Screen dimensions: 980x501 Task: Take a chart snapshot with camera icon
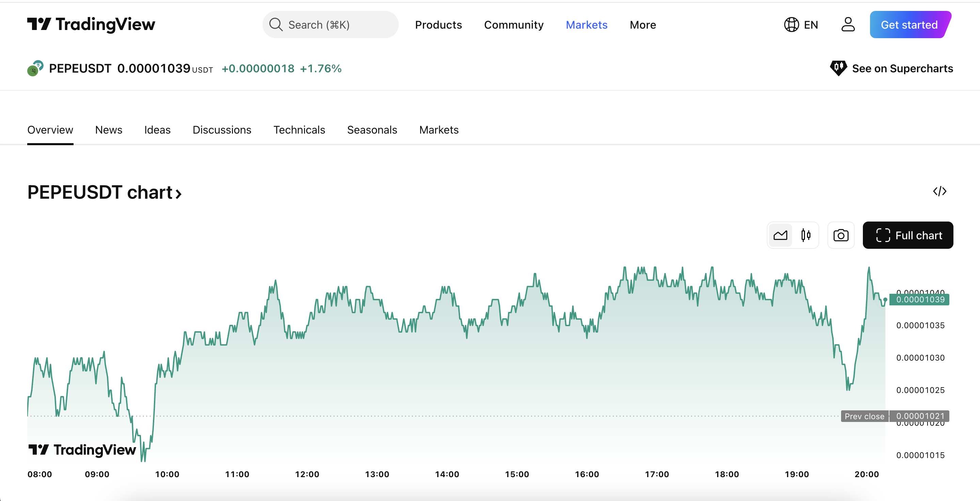(x=841, y=235)
